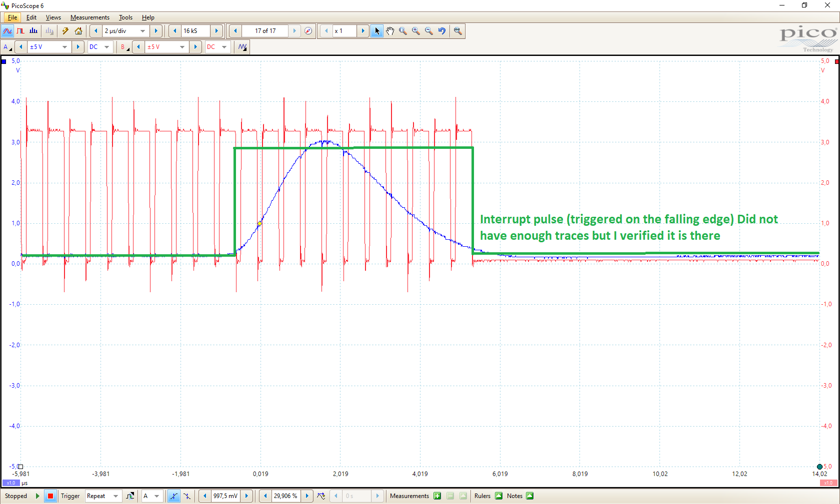The height and width of the screenshot is (504, 840).
Task: Switch to persistence mode icon
Action: coord(20,31)
